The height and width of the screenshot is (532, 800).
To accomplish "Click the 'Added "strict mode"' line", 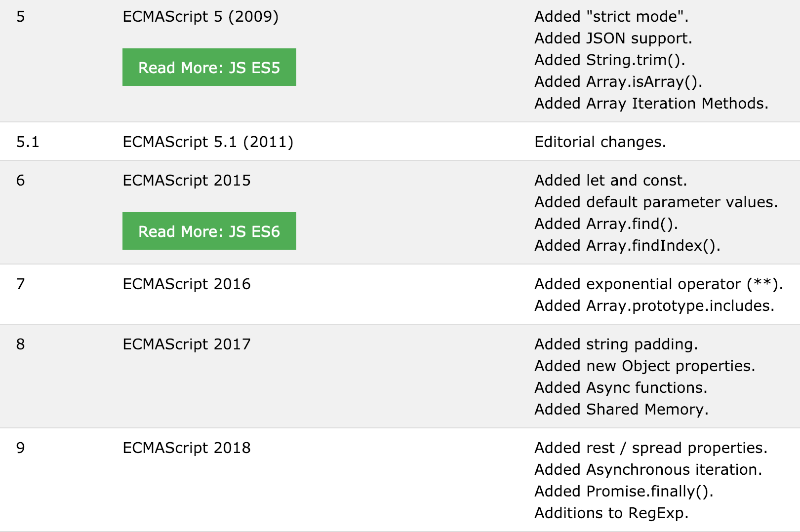I will [611, 17].
